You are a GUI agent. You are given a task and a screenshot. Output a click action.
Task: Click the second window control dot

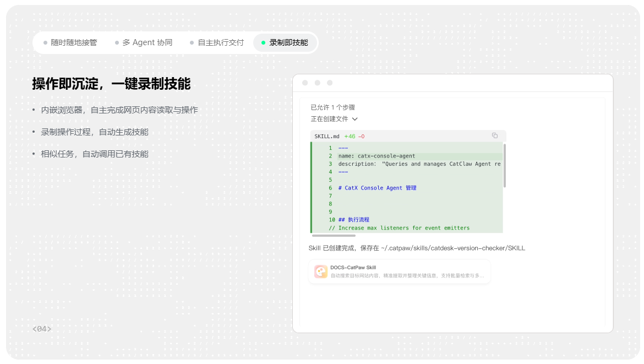(x=317, y=83)
